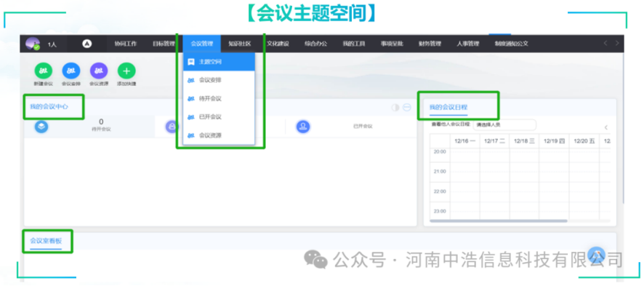Click the 12/20 五 column header
This screenshot has width=644, height=286.
pos(584,141)
